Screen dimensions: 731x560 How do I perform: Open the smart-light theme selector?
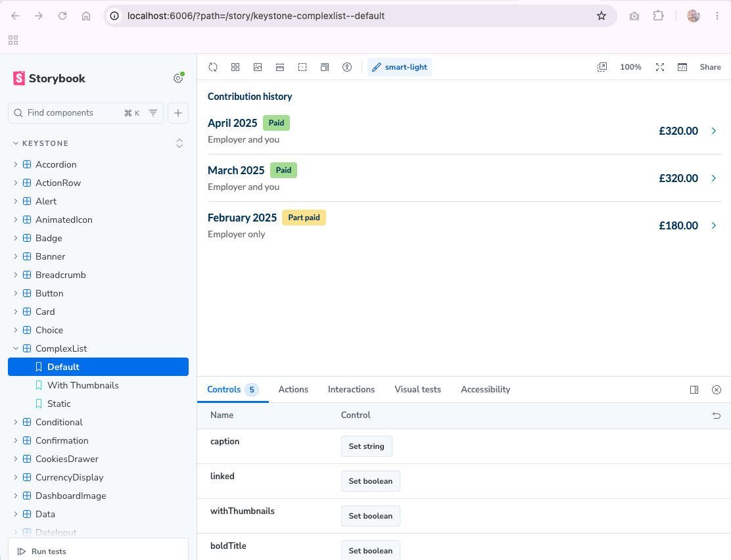400,67
